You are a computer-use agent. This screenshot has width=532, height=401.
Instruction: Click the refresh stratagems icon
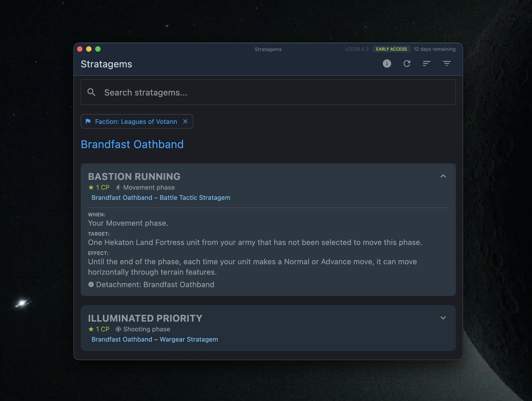tap(407, 64)
